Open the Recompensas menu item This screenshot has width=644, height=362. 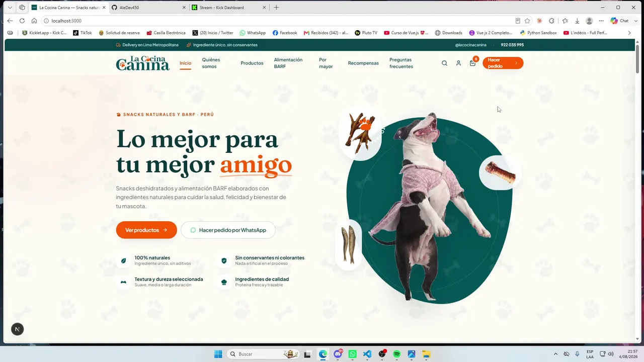(363, 63)
